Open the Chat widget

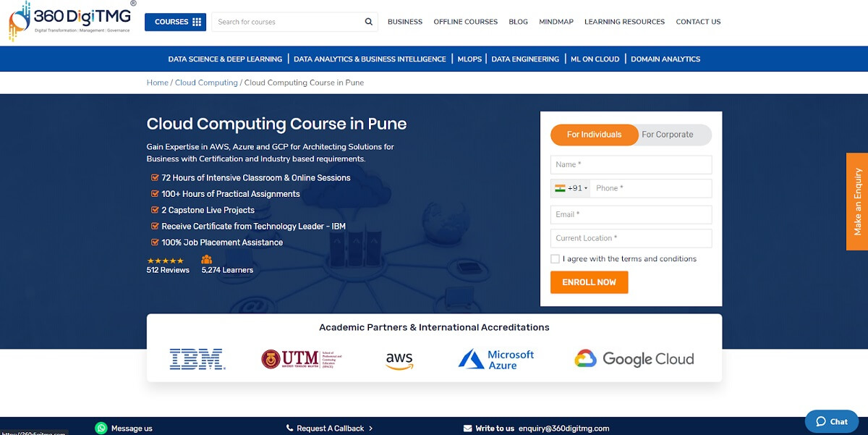pos(830,421)
